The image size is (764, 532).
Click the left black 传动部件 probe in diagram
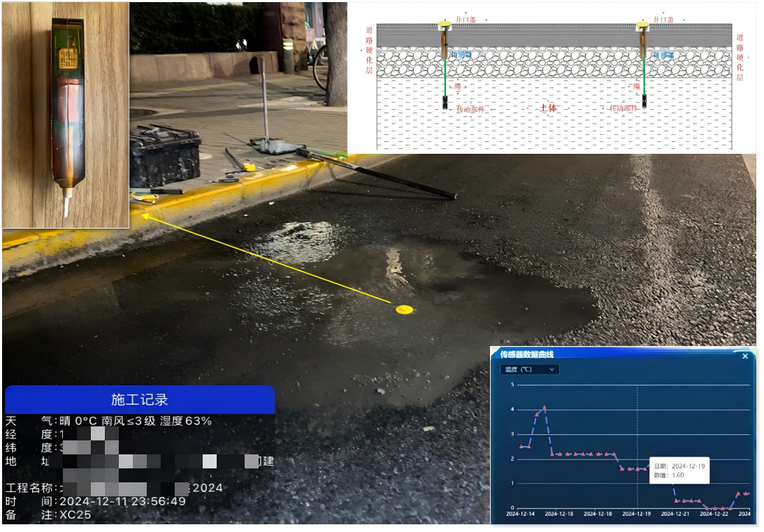click(x=444, y=102)
